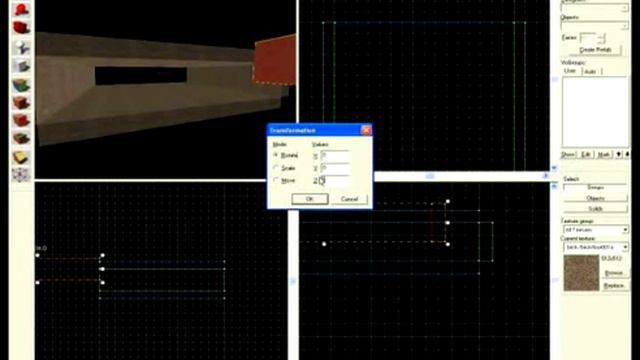Select the Scale mode radio button
The width and height of the screenshot is (640, 360).
point(276,168)
